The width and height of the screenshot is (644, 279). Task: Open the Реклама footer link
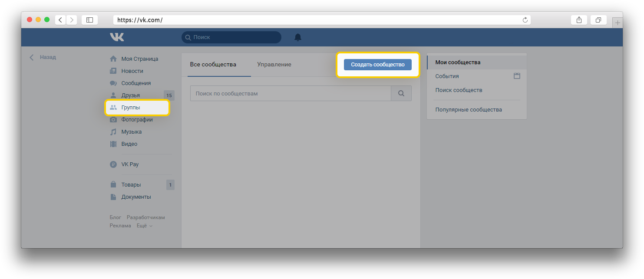click(120, 226)
